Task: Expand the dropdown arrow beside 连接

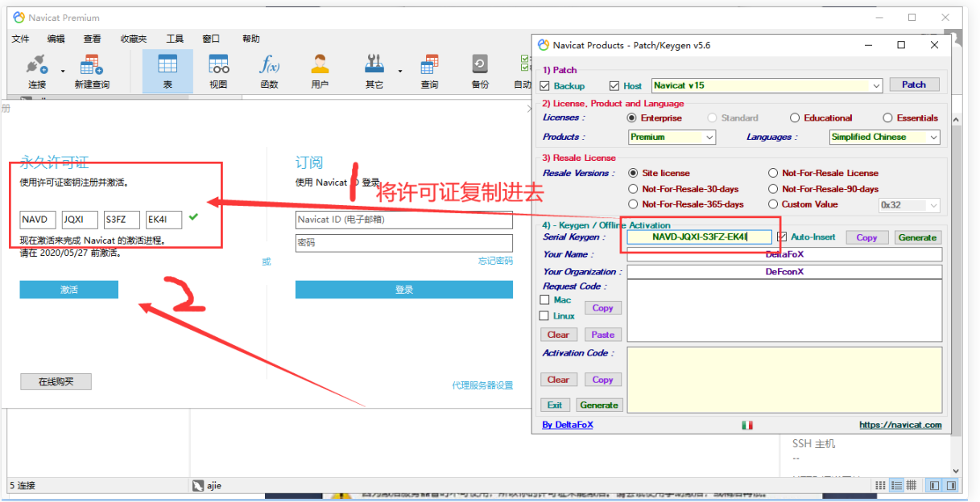Action: (62, 71)
